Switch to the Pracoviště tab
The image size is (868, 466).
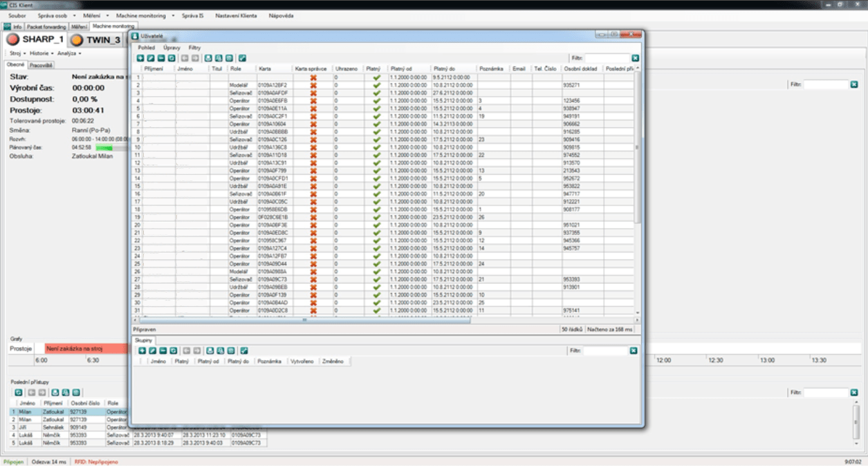41,65
